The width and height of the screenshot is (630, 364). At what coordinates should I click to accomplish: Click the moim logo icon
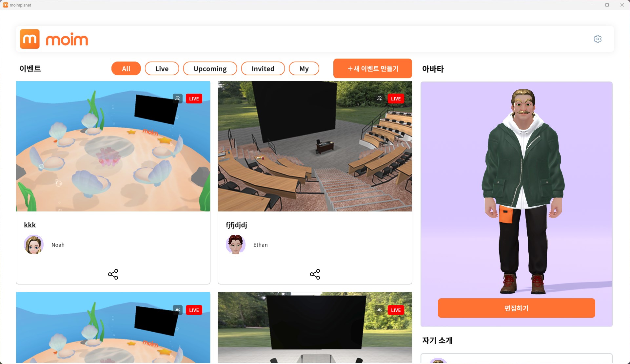tap(30, 39)
